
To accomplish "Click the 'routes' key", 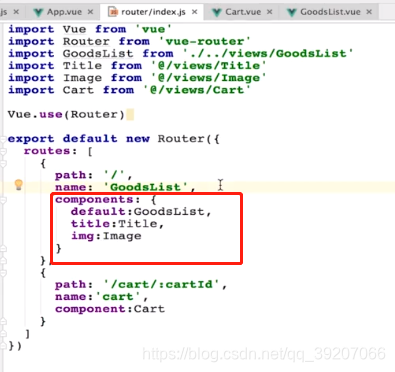I will pos(47,151).
